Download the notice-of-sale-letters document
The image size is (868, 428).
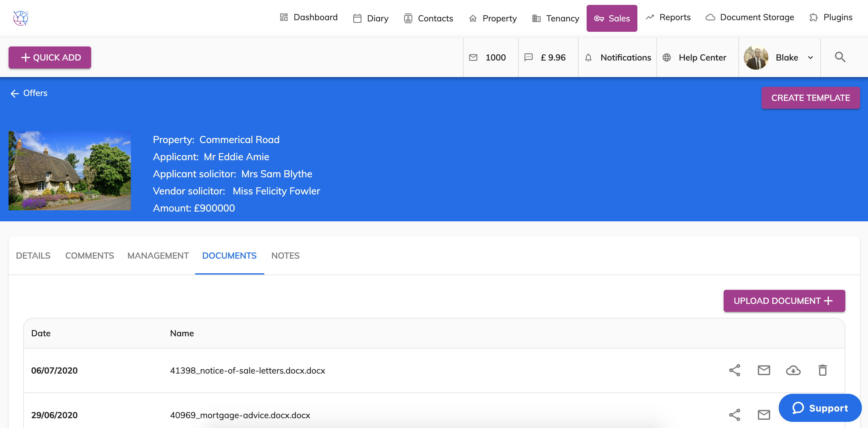793,370
